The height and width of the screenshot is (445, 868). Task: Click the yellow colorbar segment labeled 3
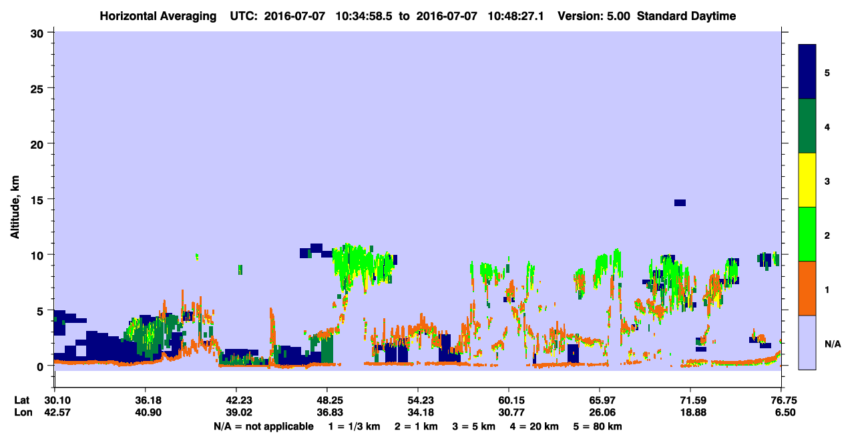(807, 180)
